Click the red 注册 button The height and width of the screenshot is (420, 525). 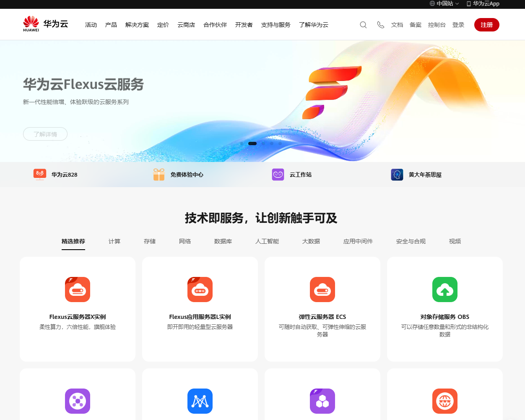(x=487, y=25)
